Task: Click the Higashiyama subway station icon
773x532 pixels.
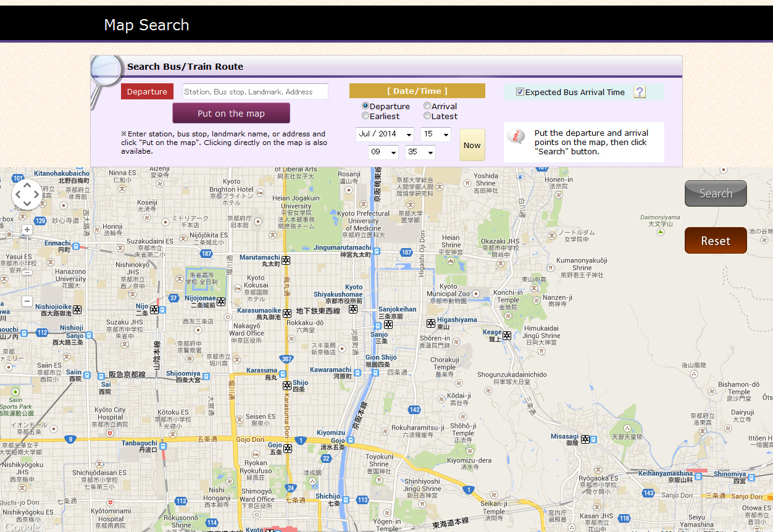Action: [431, 323]
